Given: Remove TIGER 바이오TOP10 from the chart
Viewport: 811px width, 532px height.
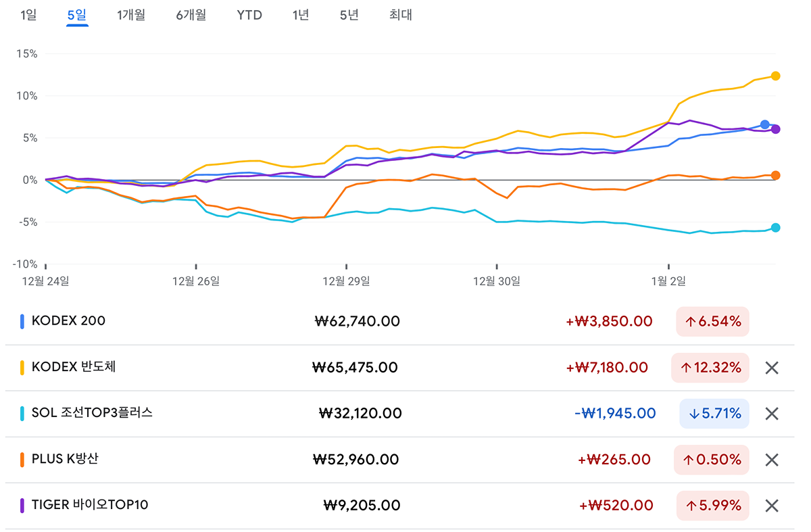Looking at the screenshot, I should pos(772,506).
